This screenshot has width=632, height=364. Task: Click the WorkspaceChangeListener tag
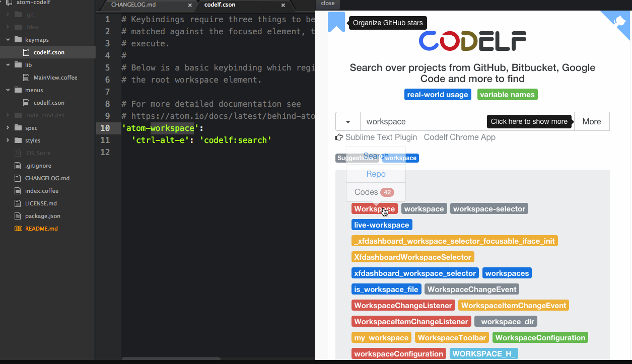coord(403,305)
